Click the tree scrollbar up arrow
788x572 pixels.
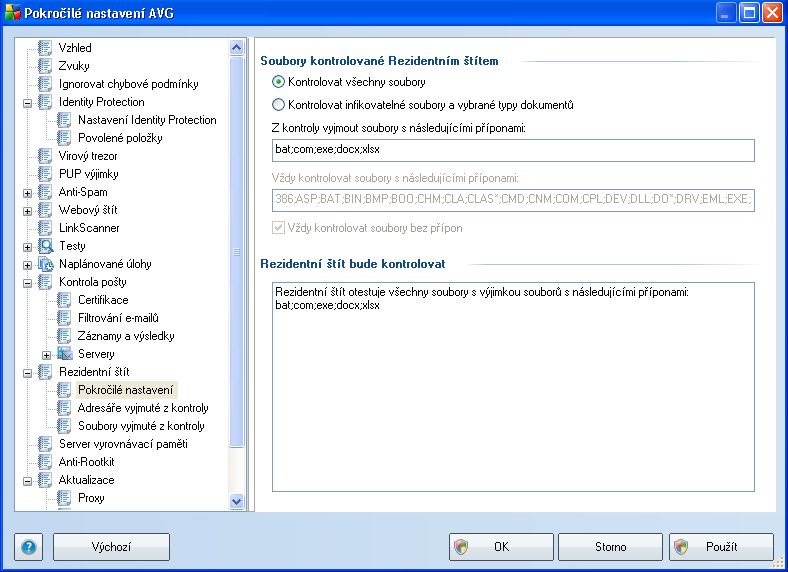click(237, 48)
